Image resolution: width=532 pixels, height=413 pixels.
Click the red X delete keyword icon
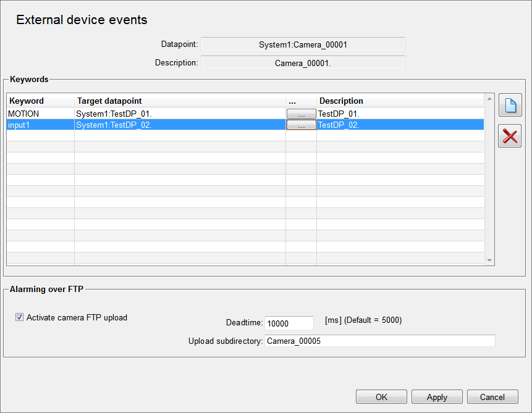pyautogui.click(x=510, y=136)
